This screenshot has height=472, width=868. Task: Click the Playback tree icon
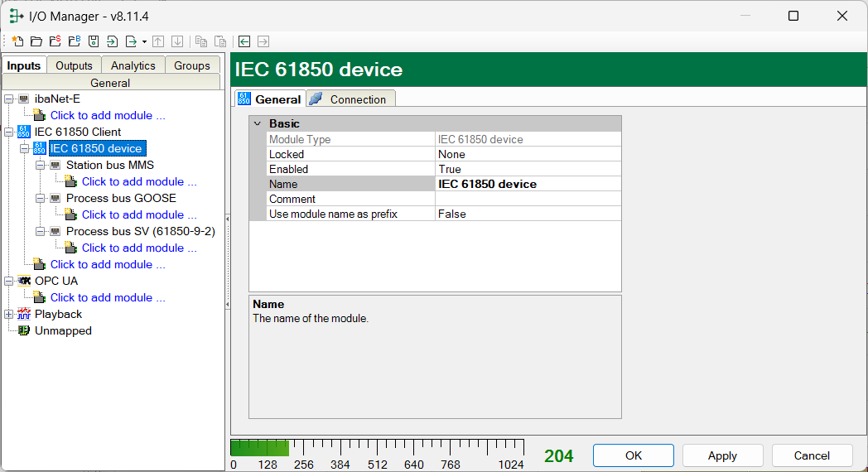[24, 314]
